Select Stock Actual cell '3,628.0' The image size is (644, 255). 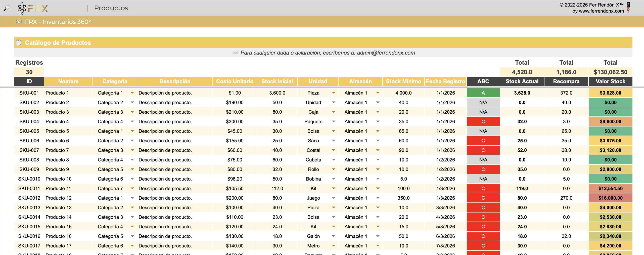[x=522, y=93]
